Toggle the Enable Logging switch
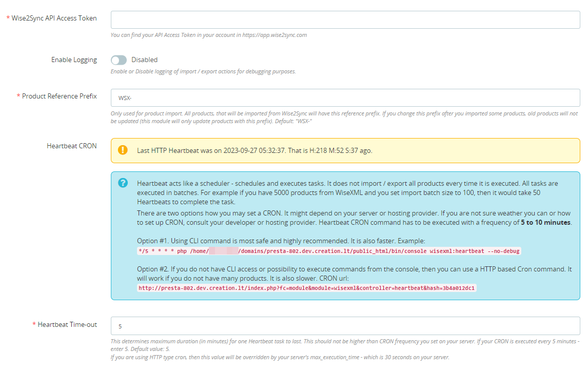This screenshot has width=588, height=371. 119,60
